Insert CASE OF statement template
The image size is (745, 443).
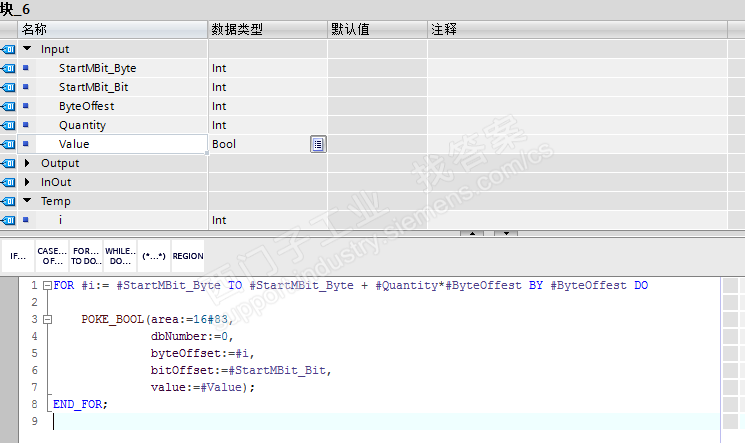point(52,256)
